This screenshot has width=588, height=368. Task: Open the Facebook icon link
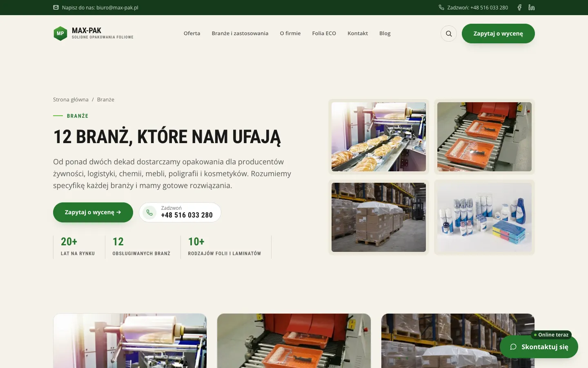click(519, 7)
